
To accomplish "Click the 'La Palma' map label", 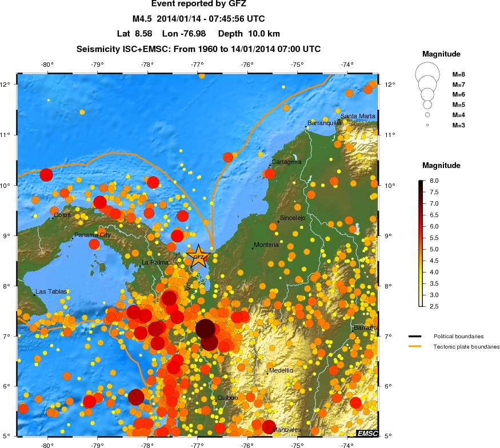I will coord(155,262).
